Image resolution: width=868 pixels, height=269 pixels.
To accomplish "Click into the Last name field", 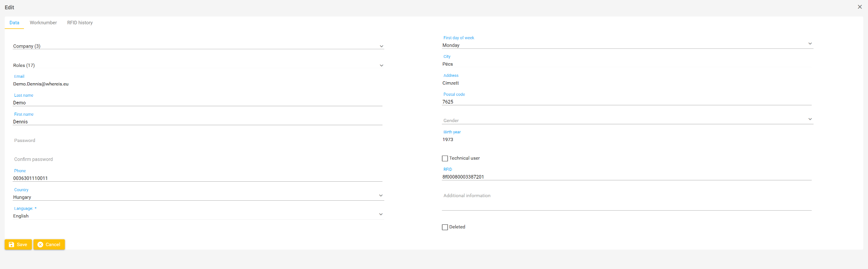I will click(x=197, y=103).
